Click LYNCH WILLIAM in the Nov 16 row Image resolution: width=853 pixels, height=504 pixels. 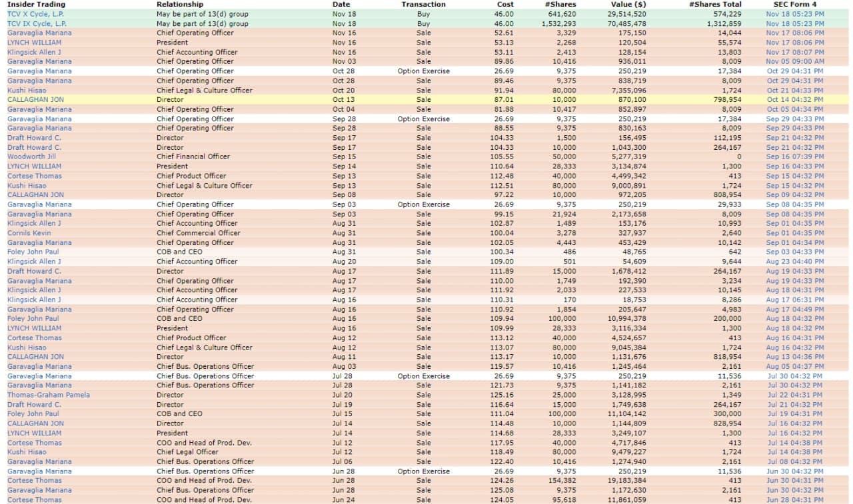tap(34, 43)
